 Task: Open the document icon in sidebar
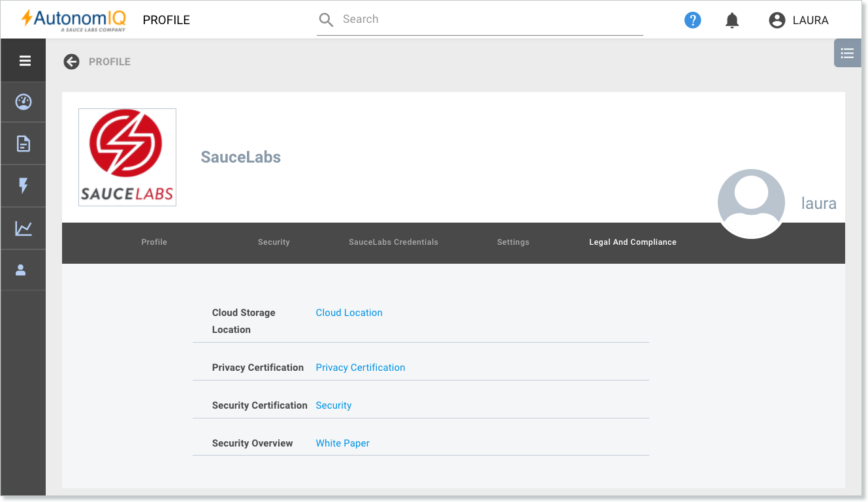[24, 144]
